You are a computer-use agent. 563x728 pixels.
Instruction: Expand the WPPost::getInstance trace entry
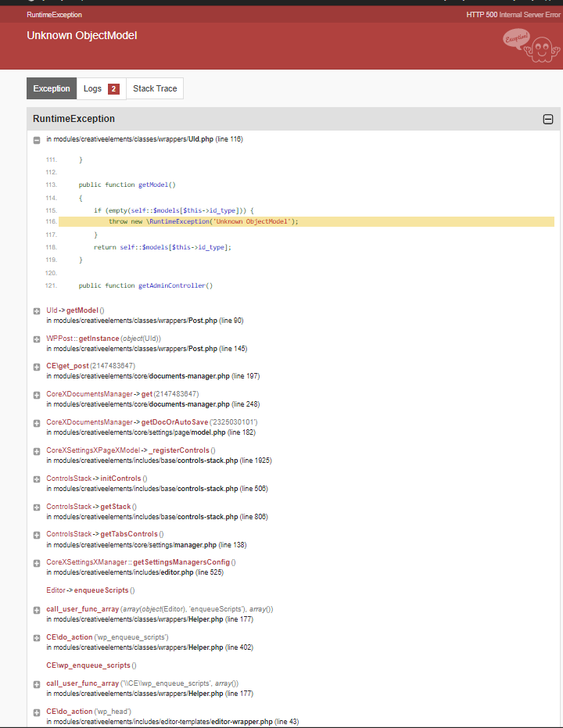pyautogui.click(x=37, y=339)
